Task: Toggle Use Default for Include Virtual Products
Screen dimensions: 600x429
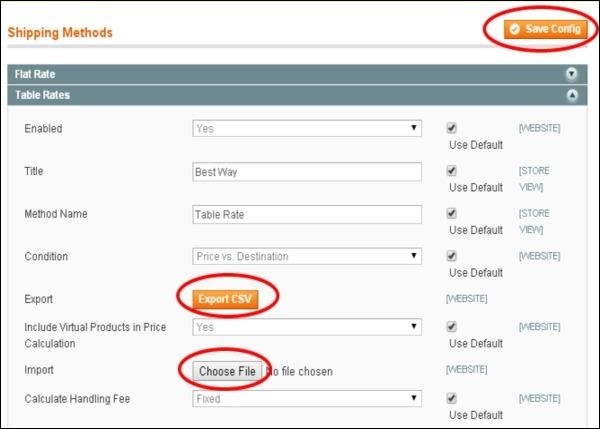Action: coord(452,326)
